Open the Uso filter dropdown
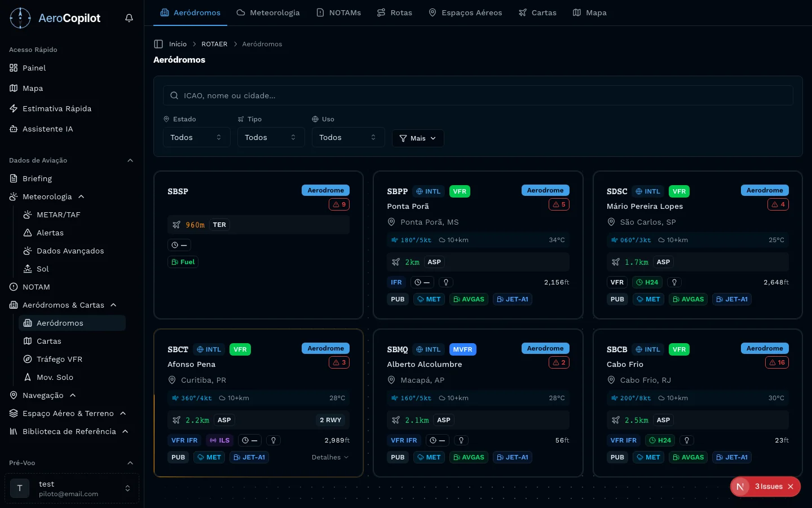 tap(348, 137)
